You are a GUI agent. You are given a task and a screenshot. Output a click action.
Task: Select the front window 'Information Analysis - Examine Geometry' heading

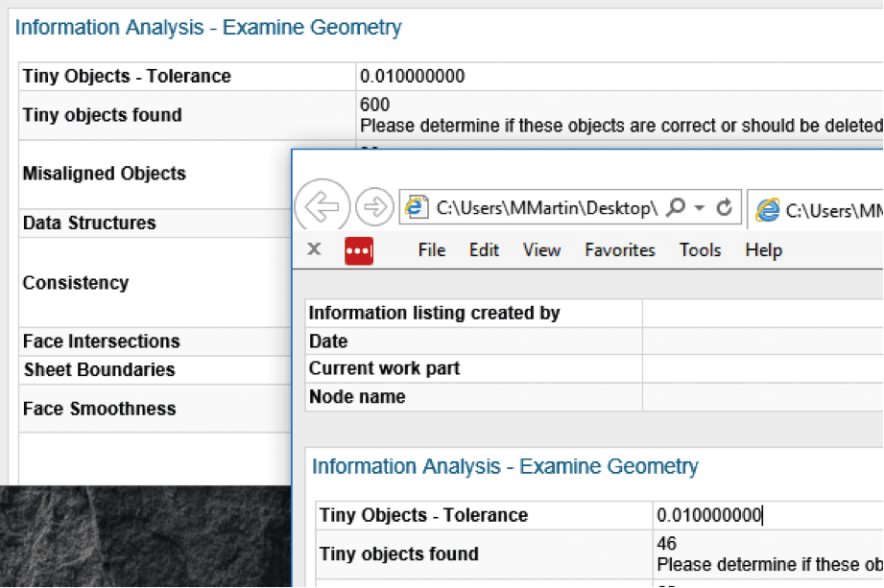505,466
